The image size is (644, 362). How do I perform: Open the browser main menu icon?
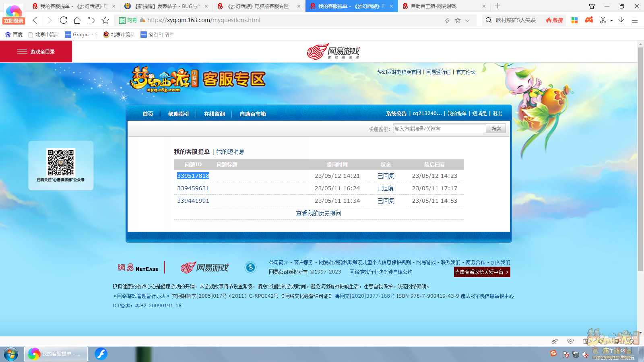pos(635,20)
